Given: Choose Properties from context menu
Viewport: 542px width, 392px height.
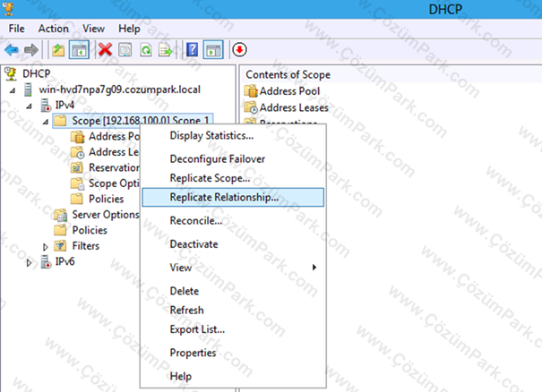Looking at the screenshot, I should pyautogui.click(x=233, y=353).
